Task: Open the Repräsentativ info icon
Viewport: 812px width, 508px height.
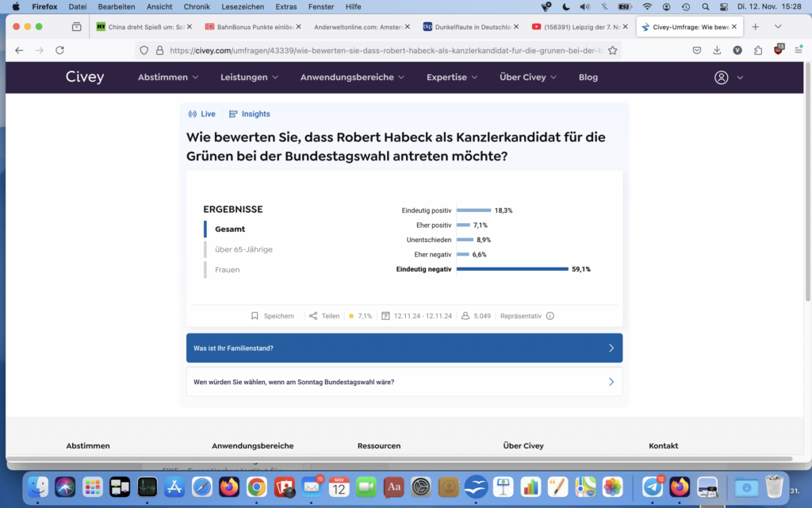Action: [550, 316]
